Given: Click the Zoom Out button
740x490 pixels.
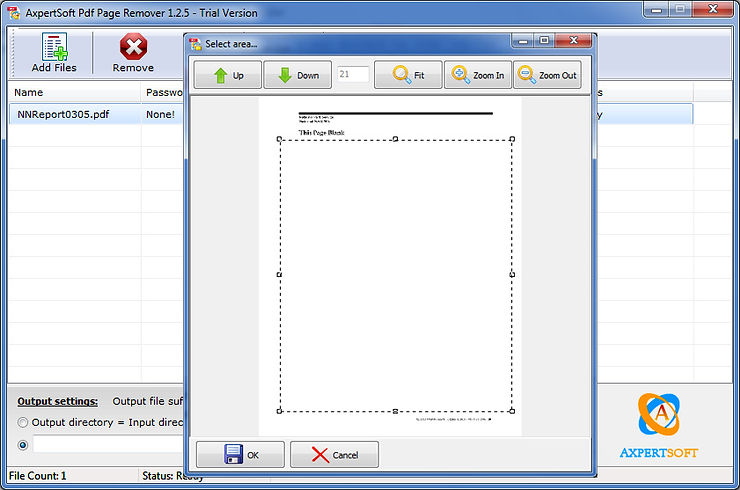Looking at the screenshot, I should [x=547, y=75].
